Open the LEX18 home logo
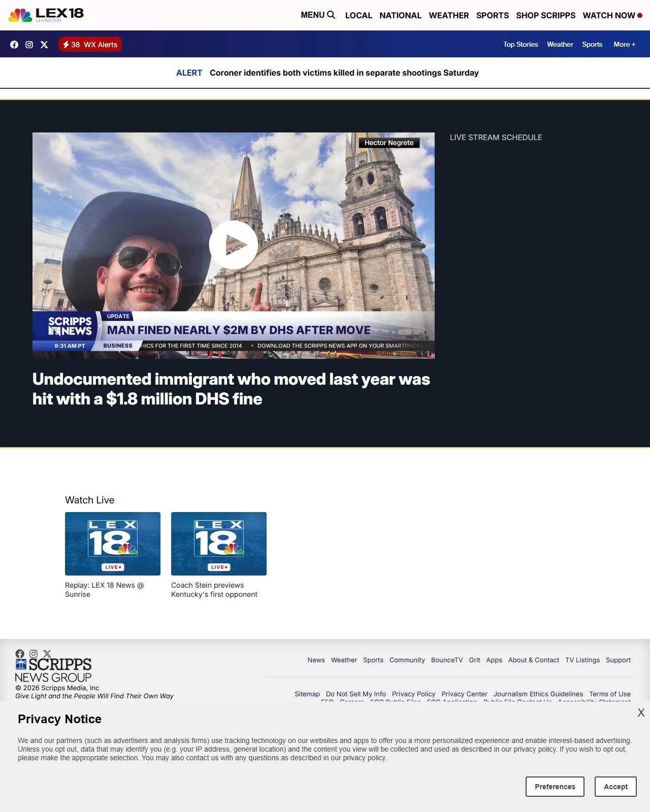Viewport: 650px width, 812px height. pyautogui.click(x=46, y=15)
